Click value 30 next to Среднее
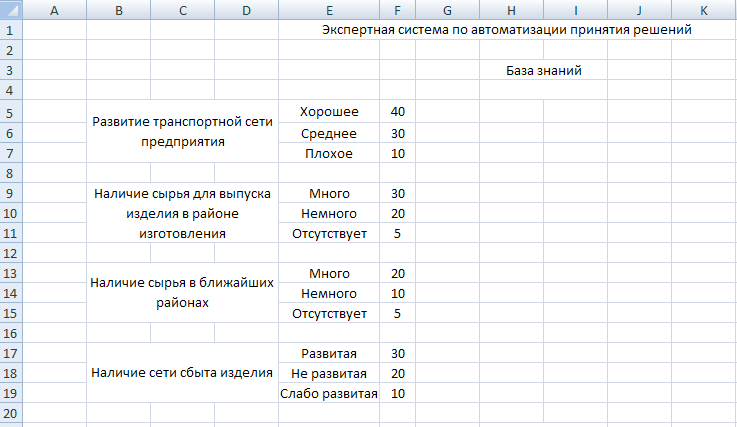The width and height of the screenshot is (737, 427). [x=398, y=134]
